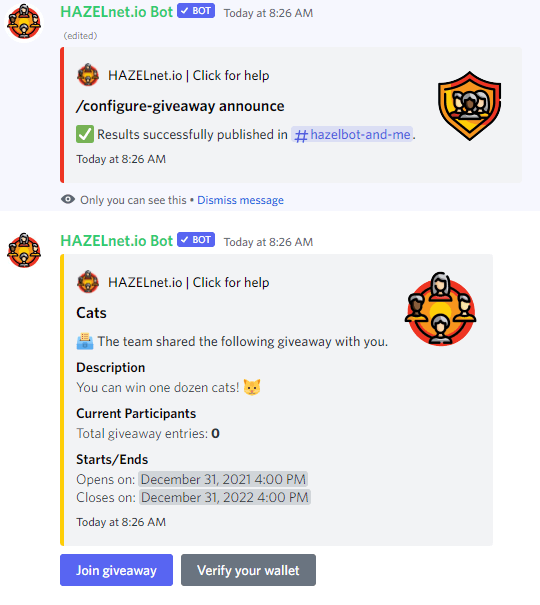The height and width of the screenshot is (605, 540).
Task: Click the first HAZELnet.io Bot avatar
Action: coord(24,22)
